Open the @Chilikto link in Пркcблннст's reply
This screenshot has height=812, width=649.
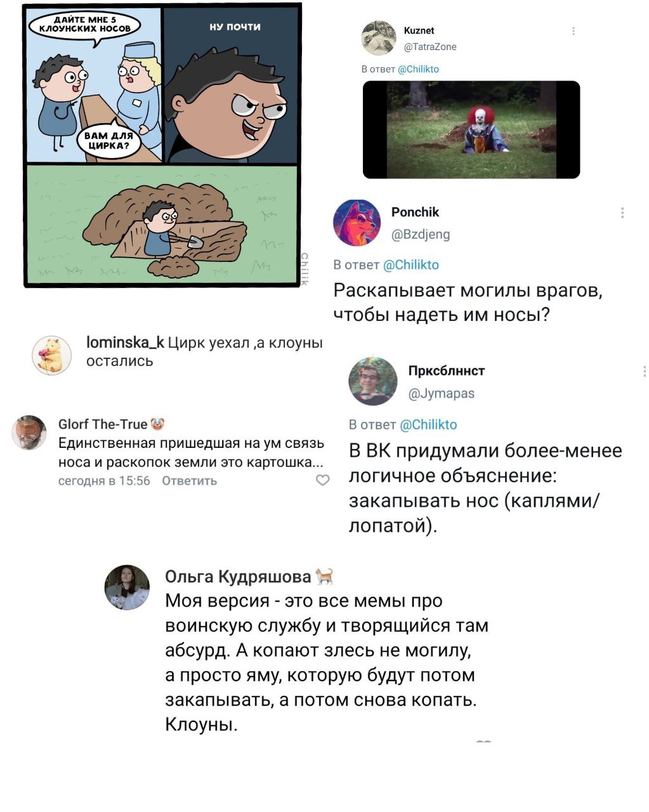click(x=429, y=424)
